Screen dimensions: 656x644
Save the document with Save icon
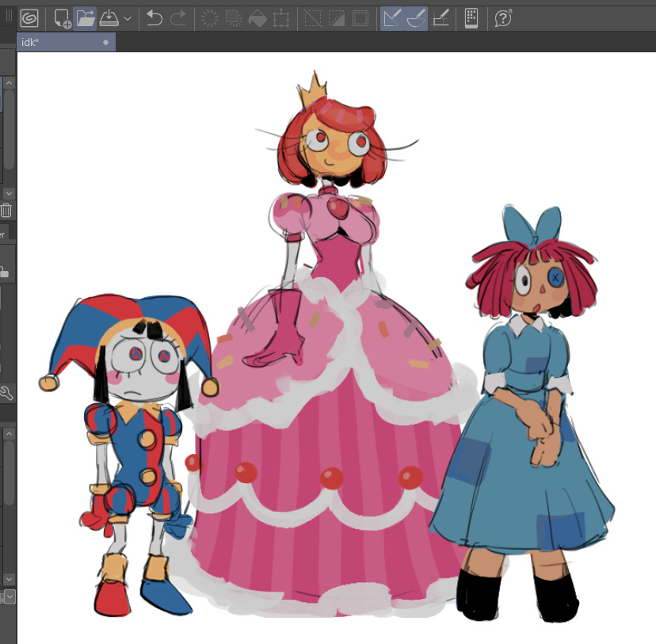click(x=109, y=18)
